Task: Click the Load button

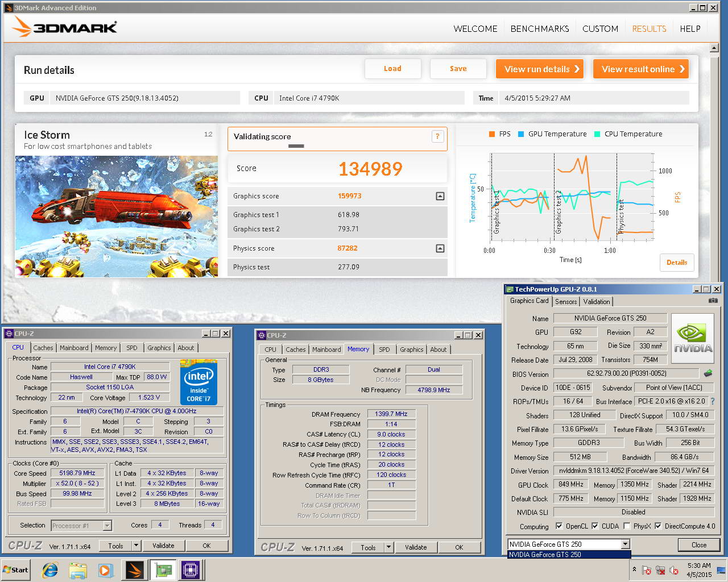Action: point(392,69)
